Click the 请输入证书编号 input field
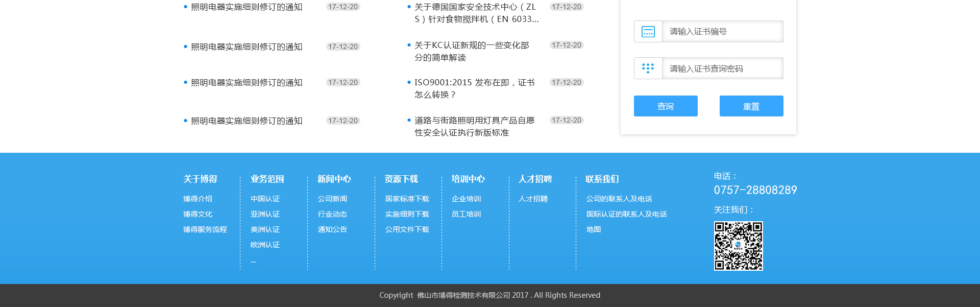Screen dimensions: 980x307 (722, 32)
